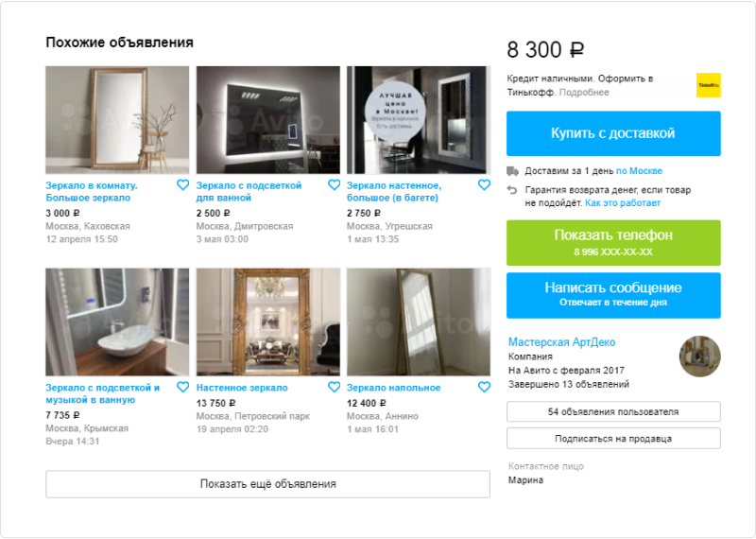Open 'Зеркало напольное' listing title

(393, 388)
